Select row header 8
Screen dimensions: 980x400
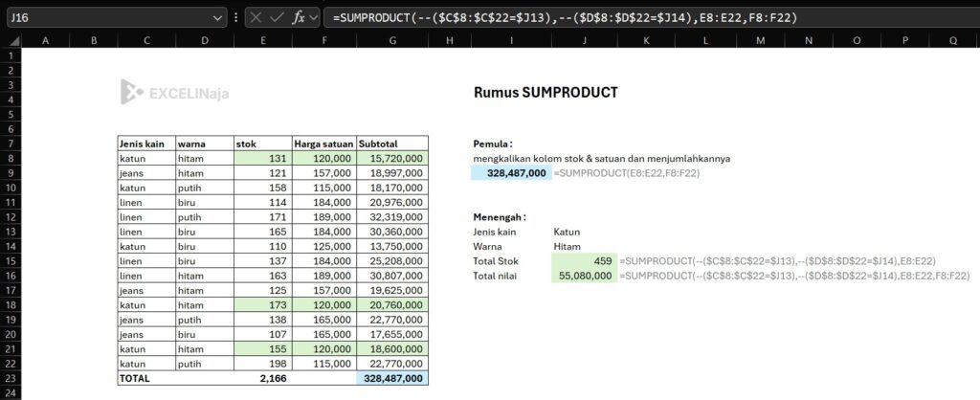[x=11, y=158]
